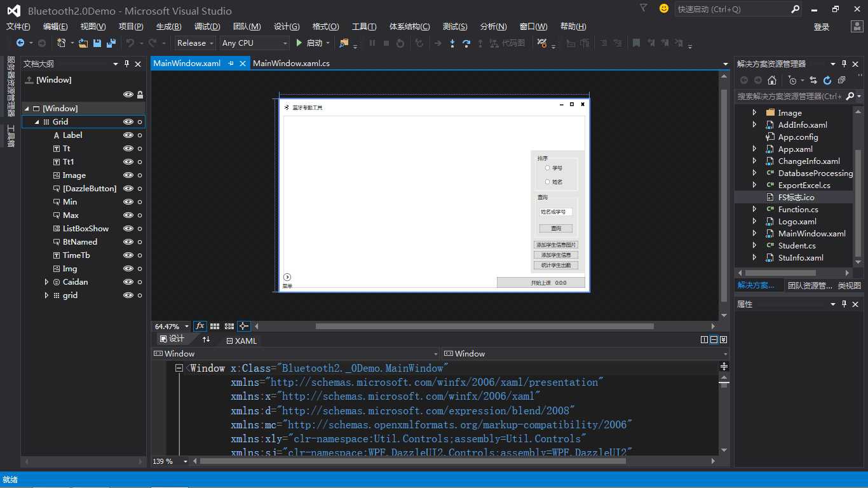Expand the Caidan node in Document Outline
This screenshot has width=868, height=488.
[46, 282]
